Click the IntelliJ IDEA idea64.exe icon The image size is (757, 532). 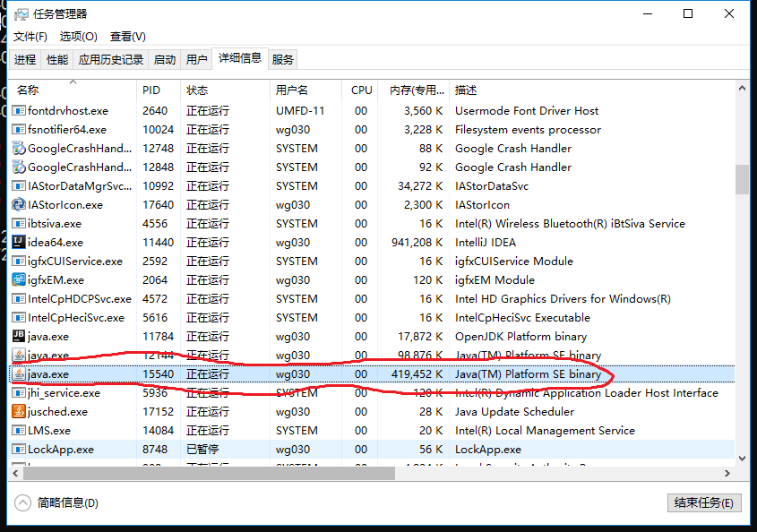point(19,243)
